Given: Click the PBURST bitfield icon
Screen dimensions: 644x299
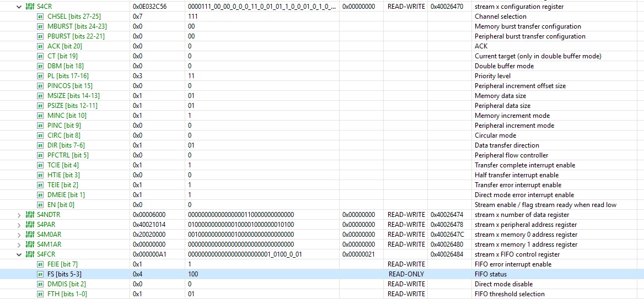Looking at the screenshot, I should point(40,36).
